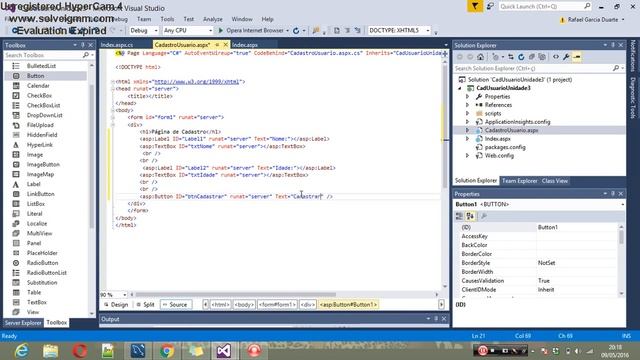Screen dimensions: 640x360
Task: Expand the Web.config node
Action: tap(468, 156)
